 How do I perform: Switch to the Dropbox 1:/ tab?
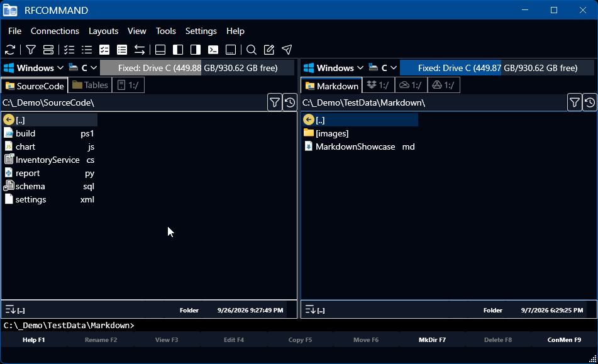(378, 85)
